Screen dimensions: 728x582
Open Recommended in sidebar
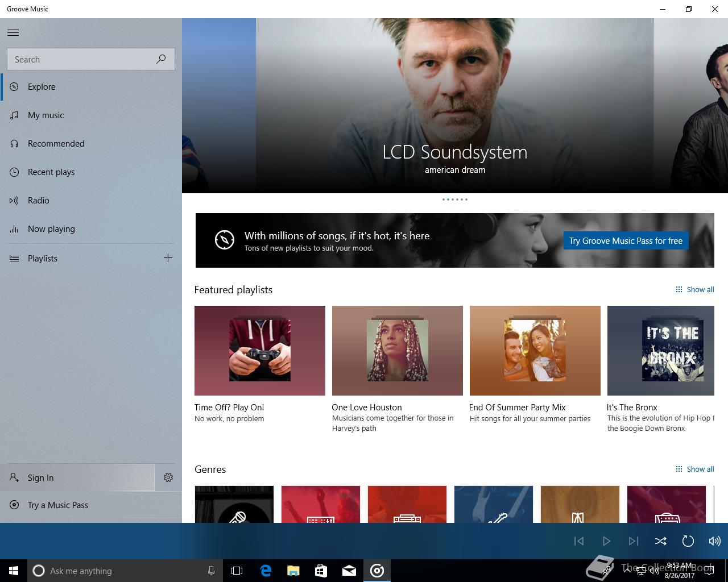click(91, 144)
